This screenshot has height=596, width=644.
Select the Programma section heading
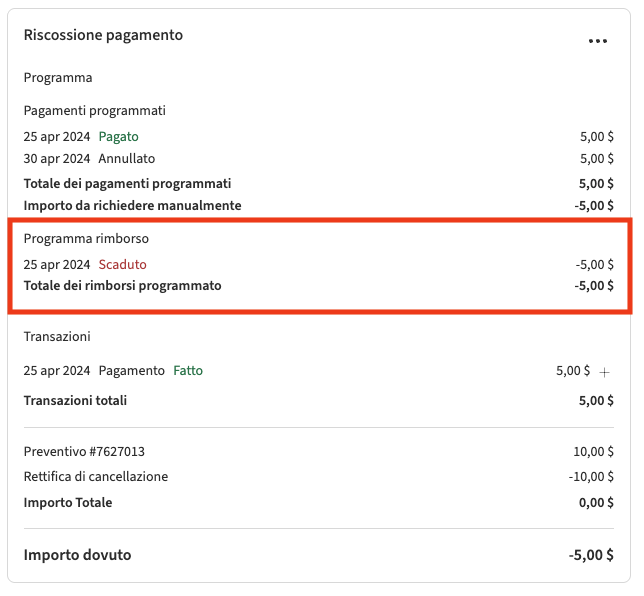58,77
